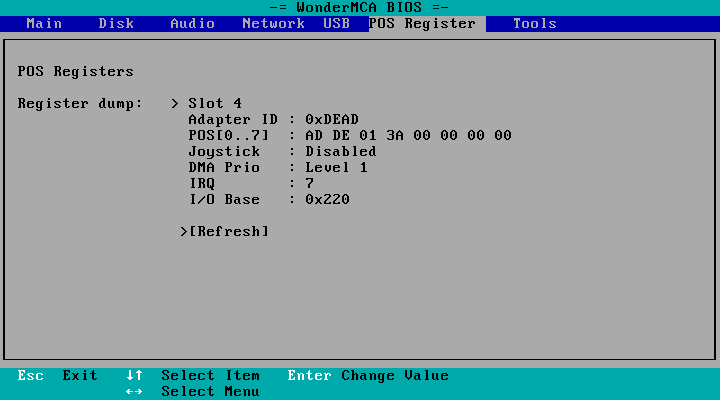Activate the [Refresh] option
Screen dimensions: 720x400
click(x=229, y=231)
